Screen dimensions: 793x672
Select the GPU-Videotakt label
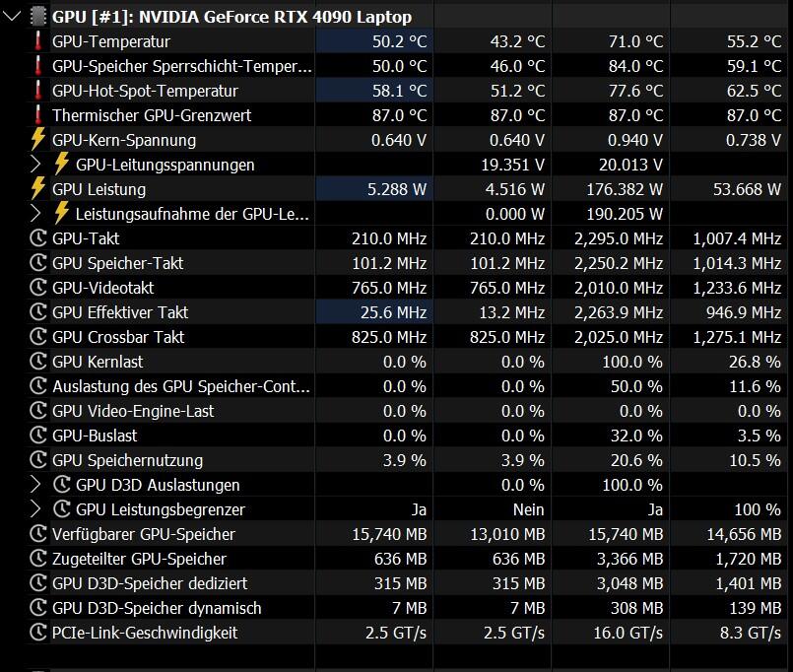(x=103, y=288)
